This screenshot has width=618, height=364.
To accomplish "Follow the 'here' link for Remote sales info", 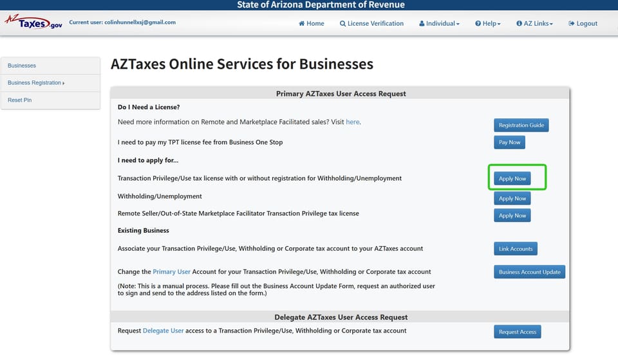I will coord(352,122).
